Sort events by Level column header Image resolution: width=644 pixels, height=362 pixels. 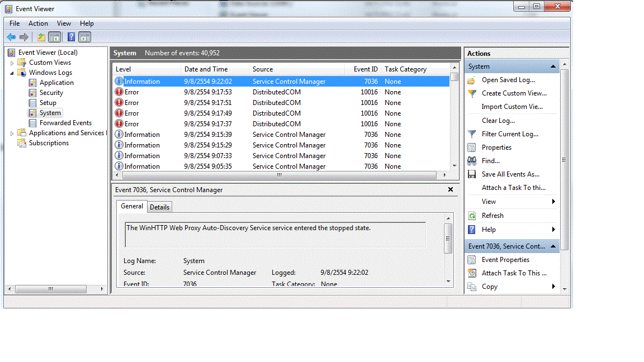click(x=146, y=69)
